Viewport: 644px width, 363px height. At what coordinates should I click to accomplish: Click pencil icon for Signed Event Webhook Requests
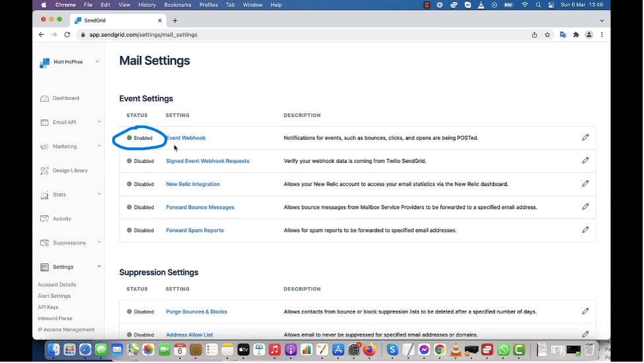[585, 160]
